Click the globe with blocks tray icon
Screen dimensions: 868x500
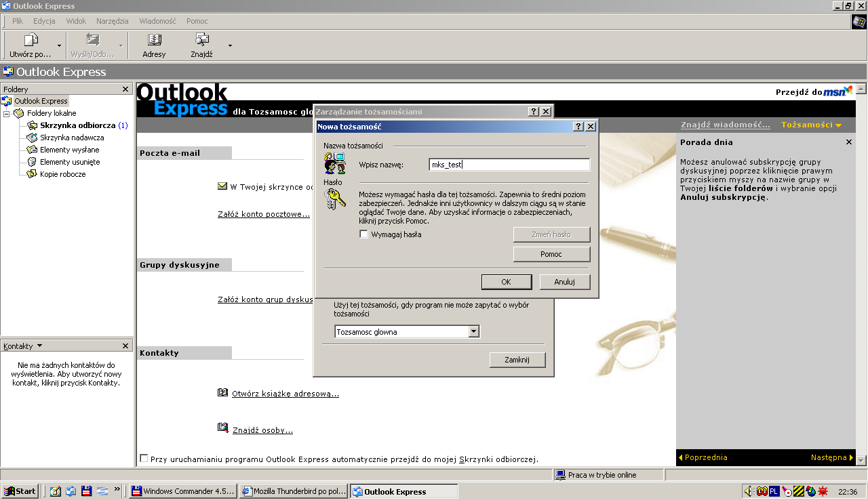pyautogui.click(x=811, y=491)
